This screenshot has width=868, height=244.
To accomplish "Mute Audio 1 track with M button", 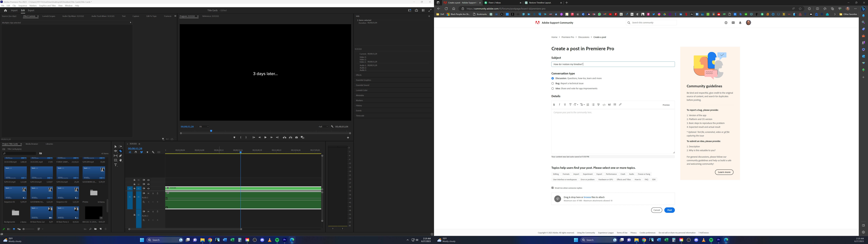I will point(148,193).
